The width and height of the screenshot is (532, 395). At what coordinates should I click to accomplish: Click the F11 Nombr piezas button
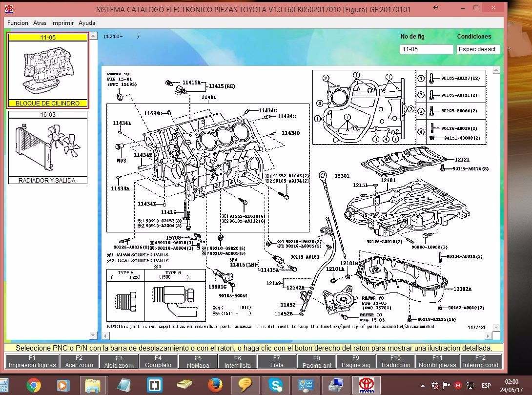[x=437, y=361]
